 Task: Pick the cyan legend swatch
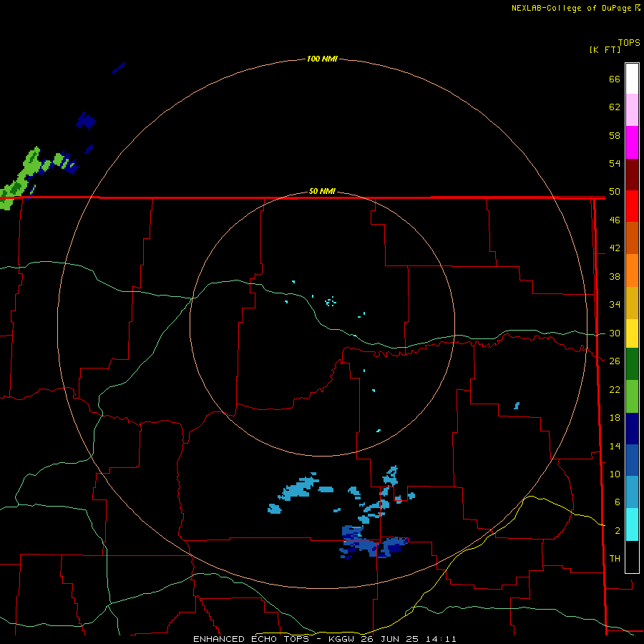632,525
